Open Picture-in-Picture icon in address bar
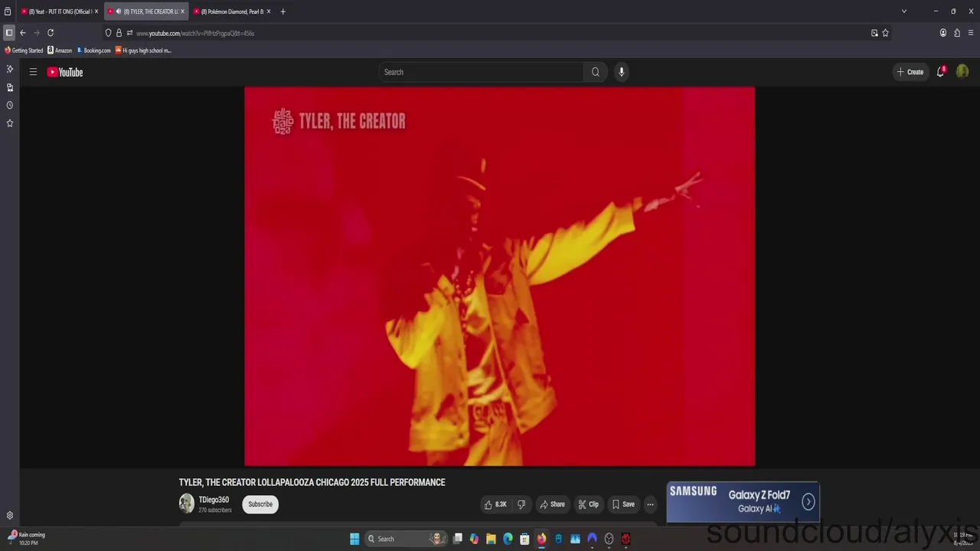 click(x=874, y=33)
